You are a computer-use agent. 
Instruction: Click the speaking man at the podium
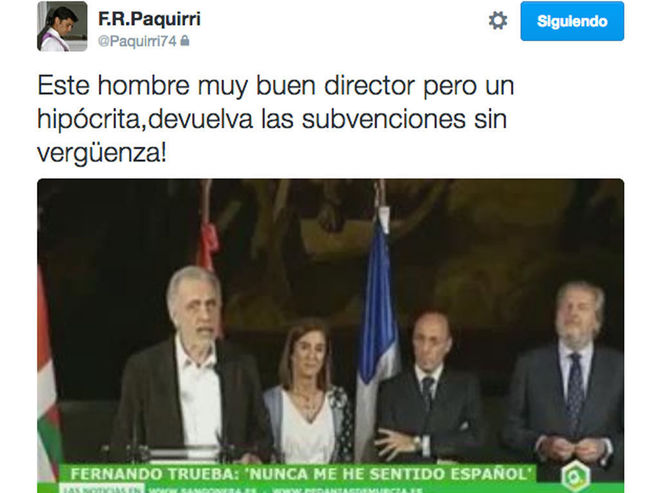192,362
